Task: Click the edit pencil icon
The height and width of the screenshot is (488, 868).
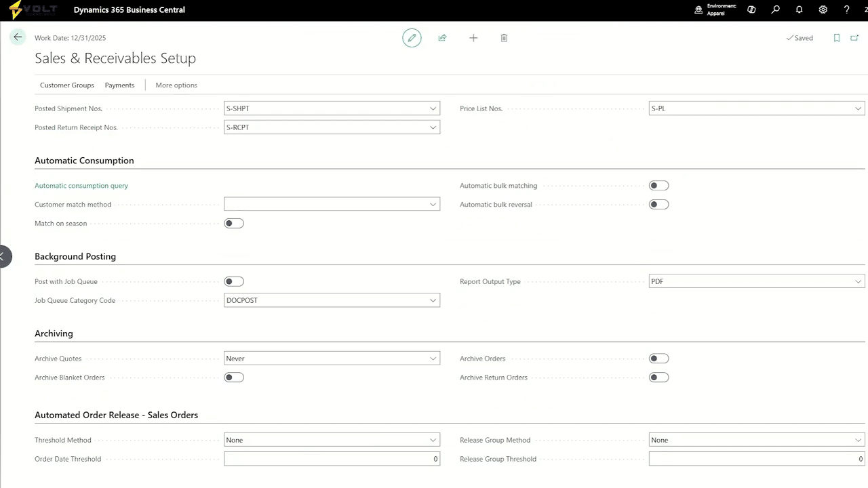Action: [412, 38]
